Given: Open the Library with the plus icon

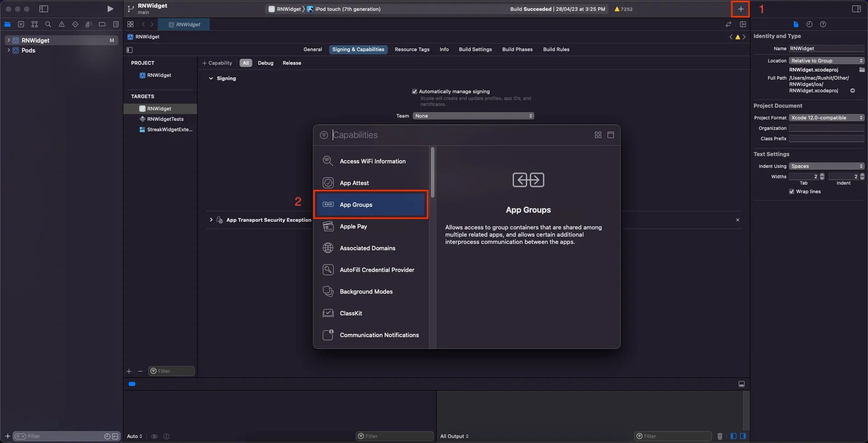Looking at the screenshot, I should 741,9.
